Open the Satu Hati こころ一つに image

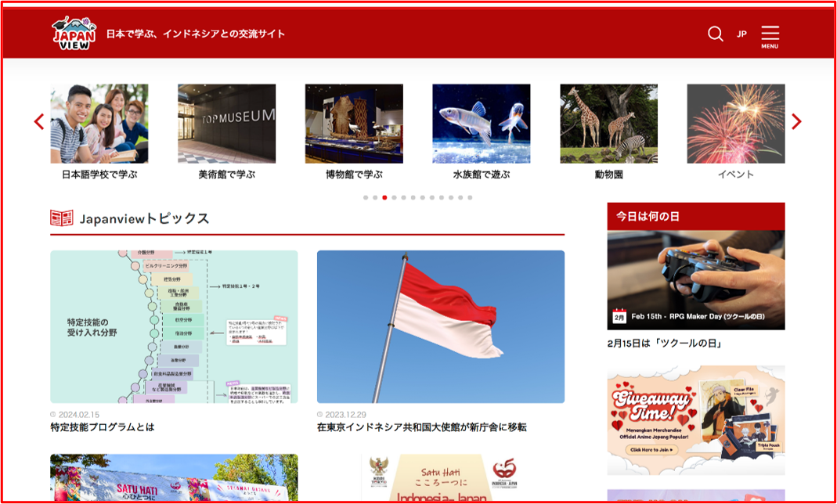(x=441, y=477)
